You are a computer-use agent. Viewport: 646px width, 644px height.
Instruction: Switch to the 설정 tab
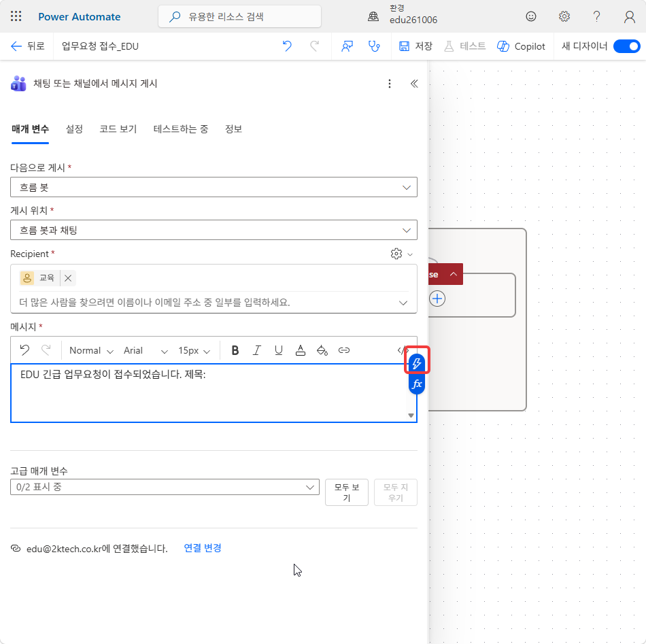pyautogui.click(x=74, y=129)
